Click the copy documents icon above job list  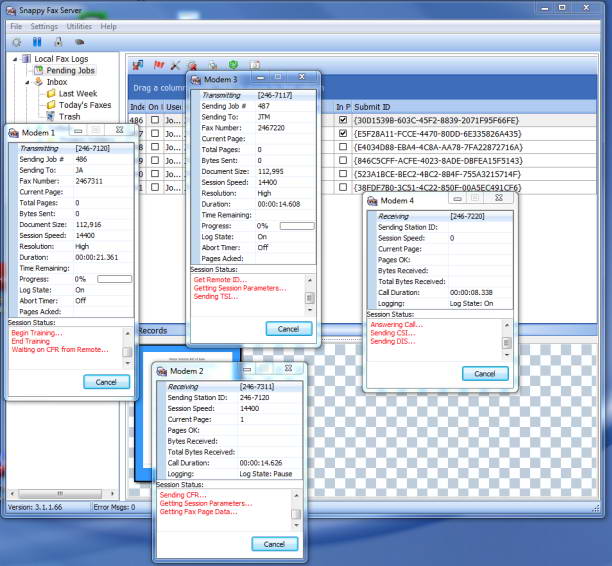click(x=212, y=66)
